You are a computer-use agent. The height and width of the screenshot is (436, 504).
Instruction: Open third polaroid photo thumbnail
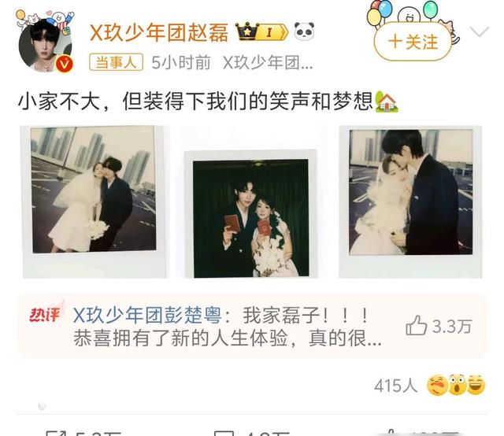[410, 201]
